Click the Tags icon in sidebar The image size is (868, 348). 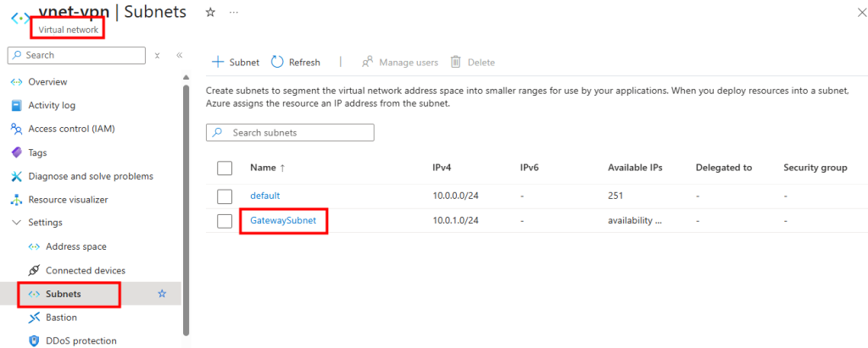tap(17, 152)
